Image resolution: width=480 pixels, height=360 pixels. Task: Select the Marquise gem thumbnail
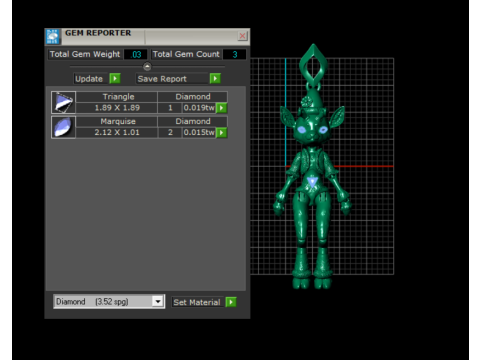pos(63,127)
